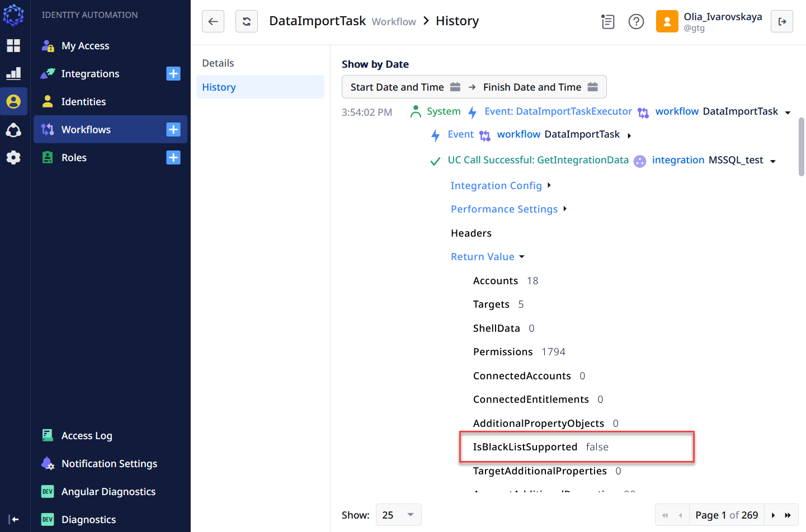
Task: Select the History tab
Action: pos(260,87)
